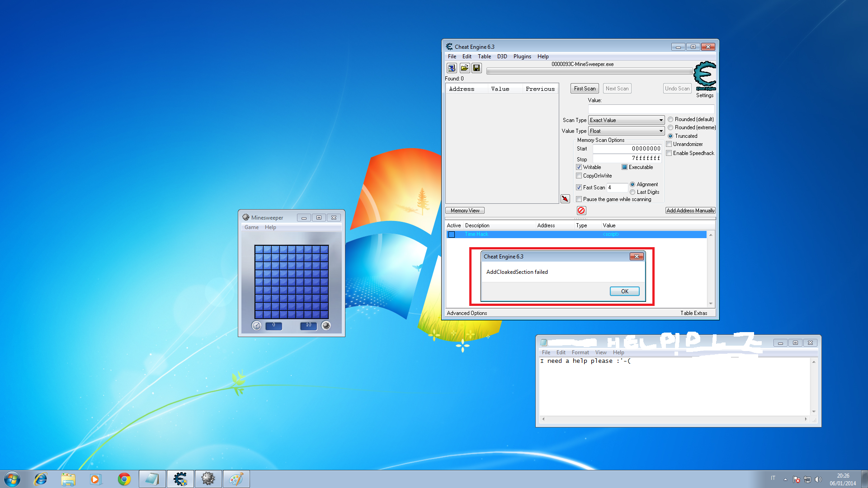
Task: Select the Rounded (extreme) radio option
Action: pos(670,128)
